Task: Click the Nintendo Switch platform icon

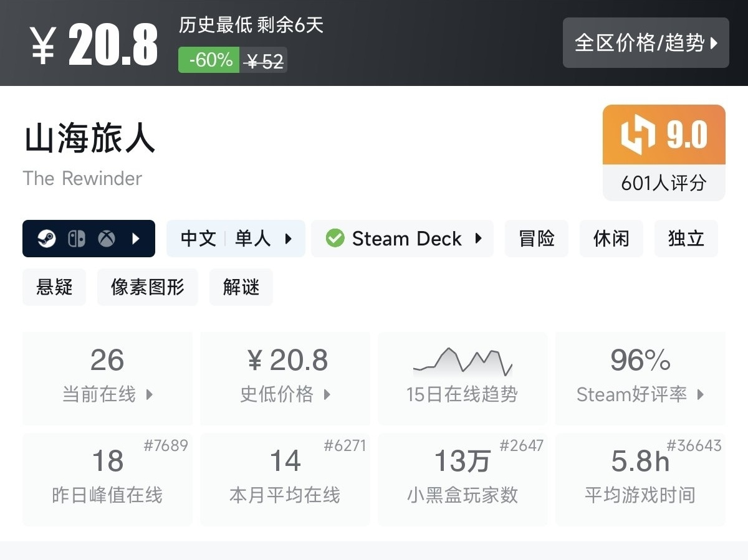Action: (77, 239)
